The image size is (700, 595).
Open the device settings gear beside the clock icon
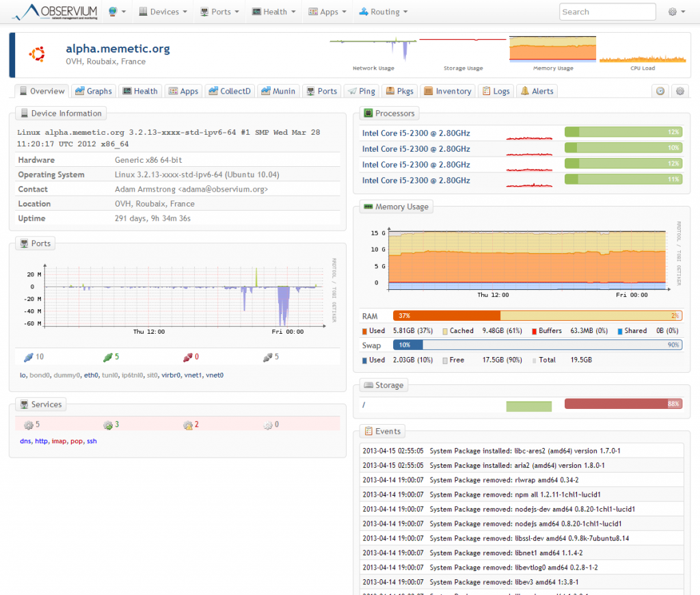tap(679, 90)
